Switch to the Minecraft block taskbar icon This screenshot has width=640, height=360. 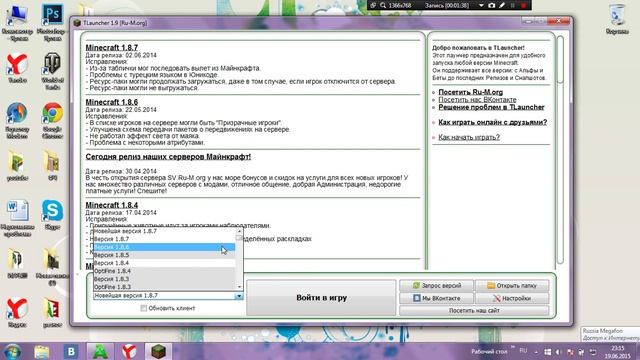coord(158,351)
